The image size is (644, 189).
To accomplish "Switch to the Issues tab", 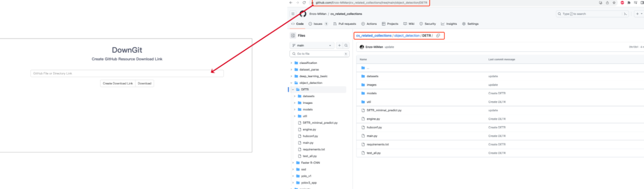I will (x=318, y=24).
